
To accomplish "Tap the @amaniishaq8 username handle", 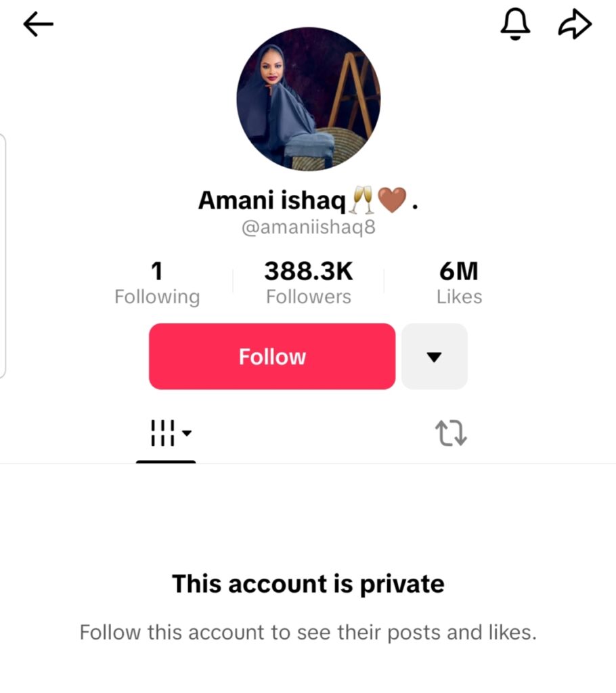I will [308, 227].
